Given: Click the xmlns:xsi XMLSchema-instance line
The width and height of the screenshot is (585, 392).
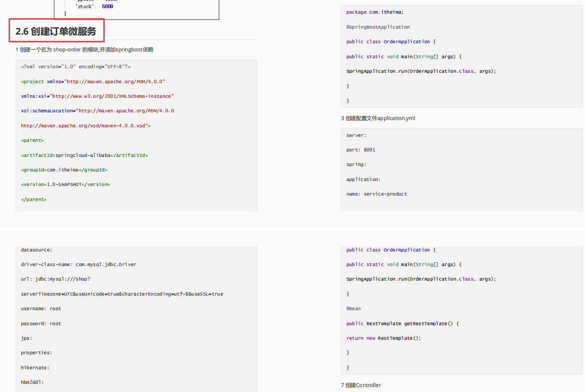Looking at the screenshot, I should [x=97, y=96].
